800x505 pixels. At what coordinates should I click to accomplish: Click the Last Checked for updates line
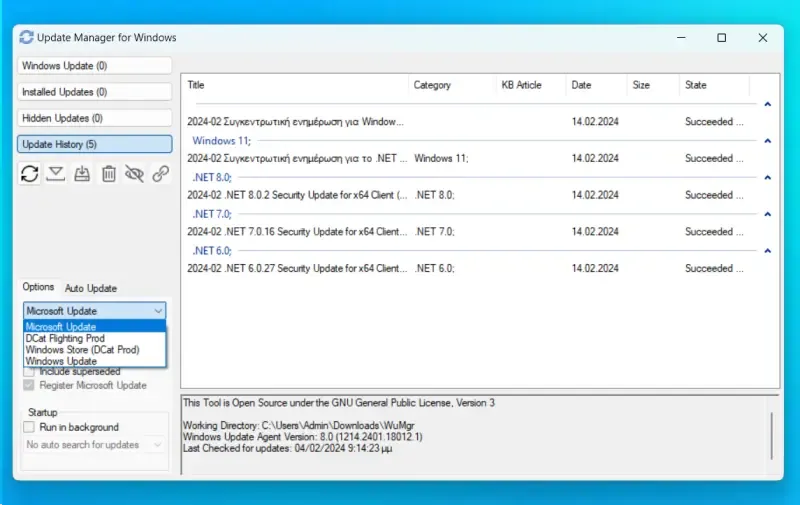pos(287,448)
